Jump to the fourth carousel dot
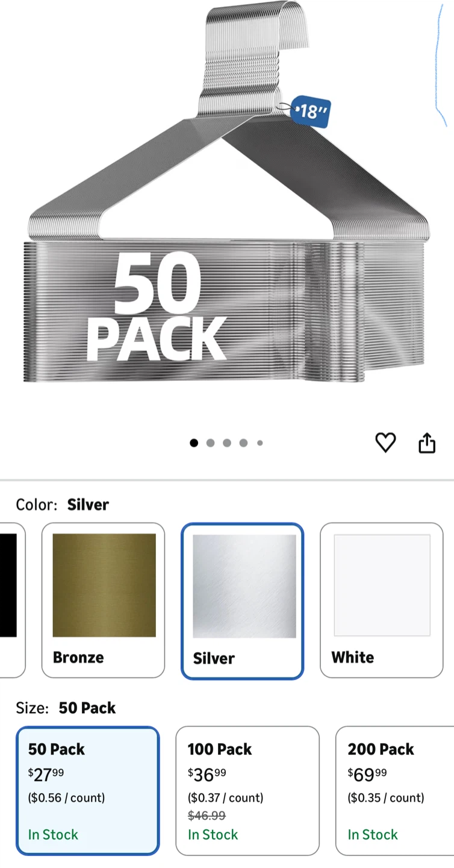Screen dimensions: 454x868 pyautogui.click(x=243, y=443)
